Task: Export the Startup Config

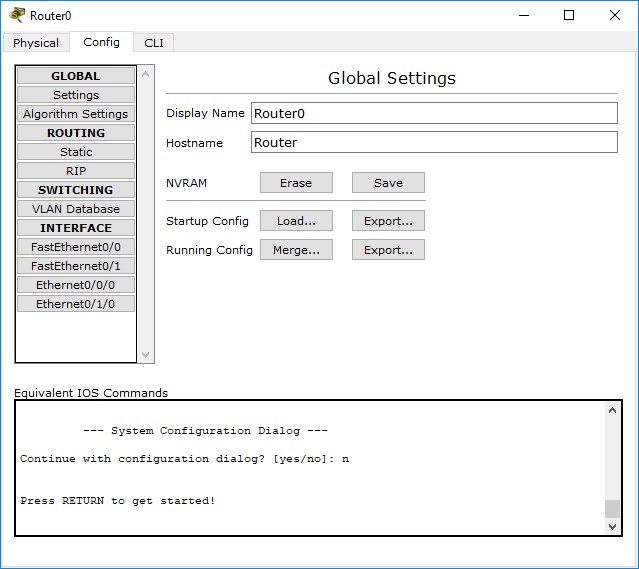Action: (x=388, y=221)
